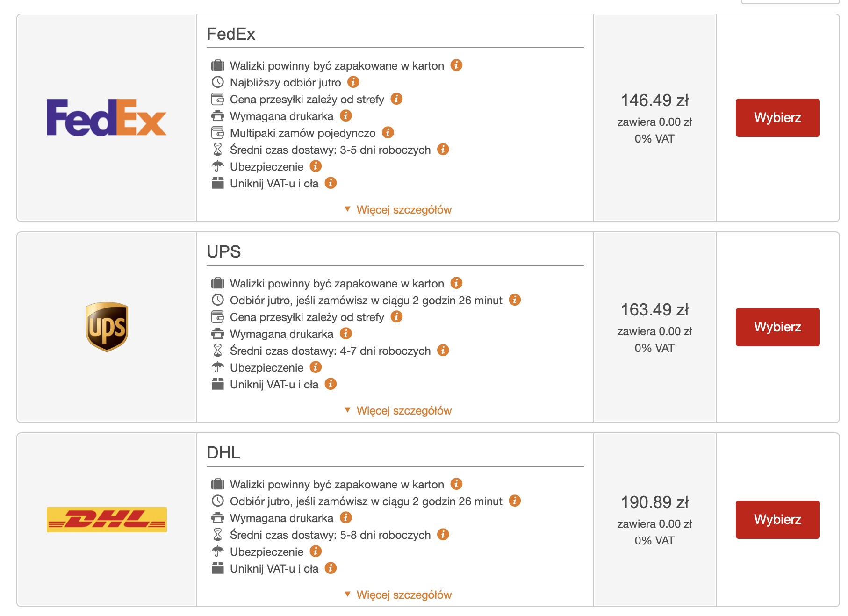Click info icon beside DHL Ubezpieczenie
This screenshot has width=848, height=616.
pyautogui.click(x=316, y=552)
